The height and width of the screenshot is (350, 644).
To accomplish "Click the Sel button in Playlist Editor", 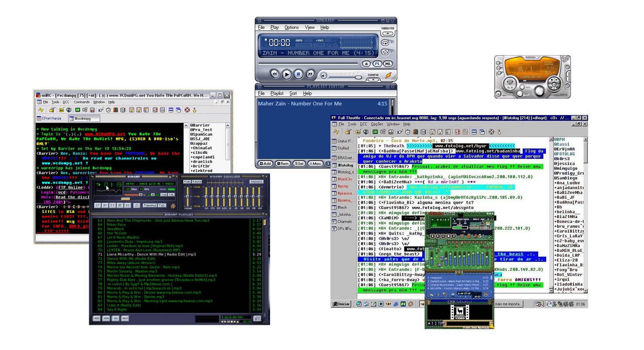I will (299, 164).
